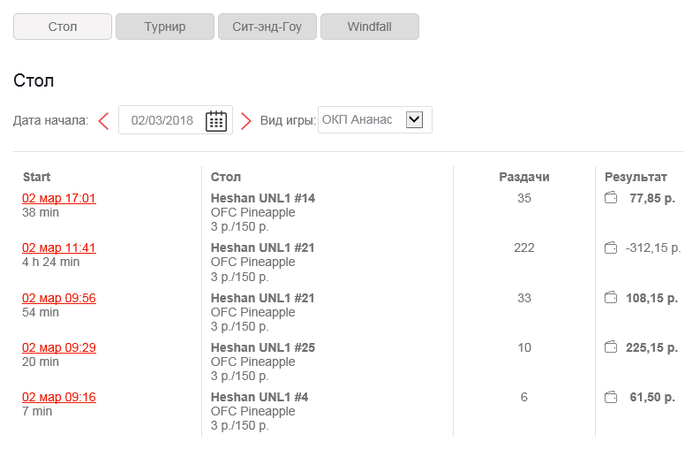Open session link 02 мар 09:56
Viewport: 700px width, 457px height.
coord(59,298)
